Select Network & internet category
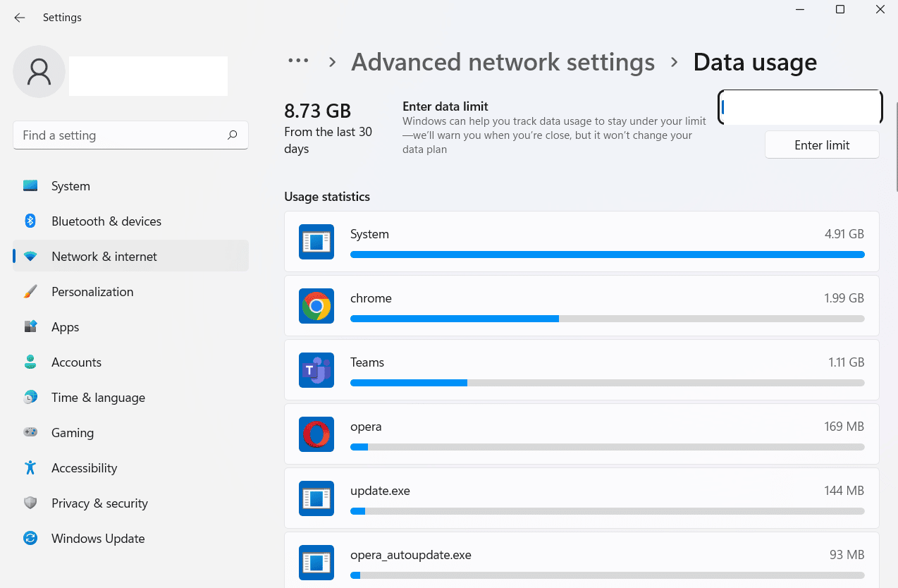898x588 pixels. point(130,257)
